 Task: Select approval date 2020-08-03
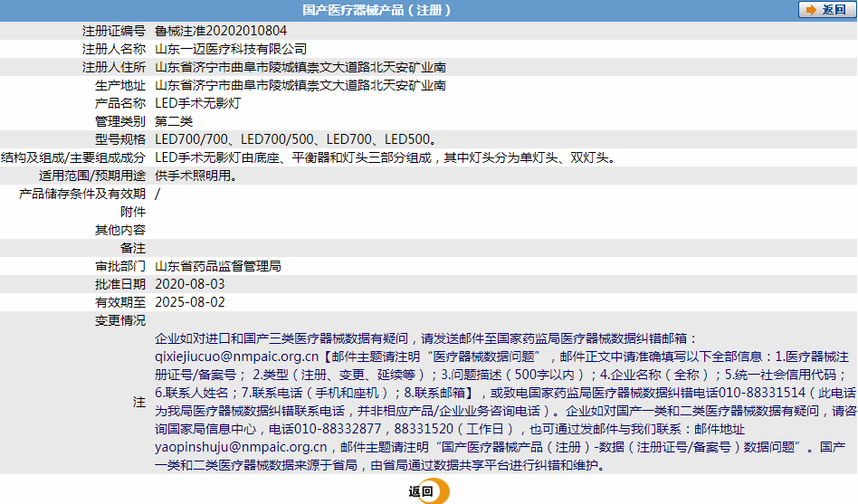[x=190, y=284]
